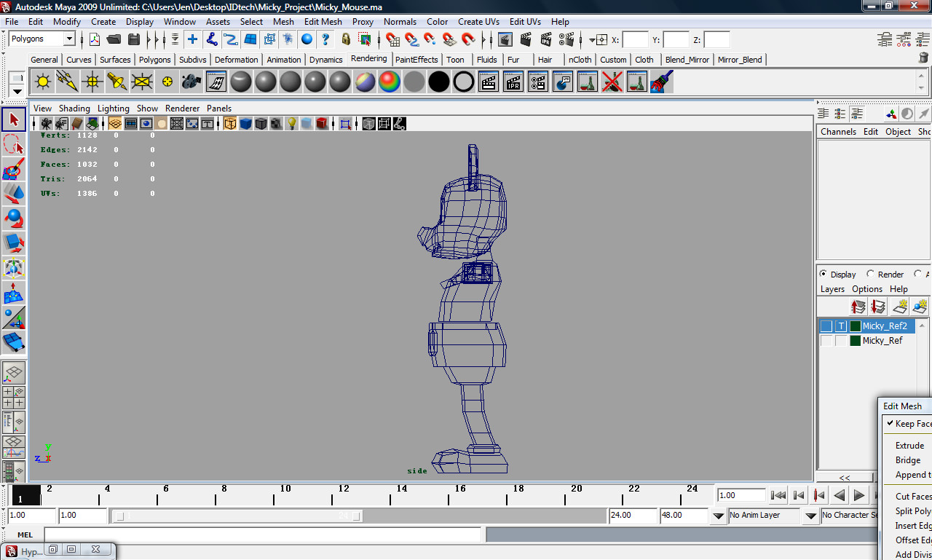
Task: Click the Extrude entry in Edit Mesh
Action: [x=909, y=446]
